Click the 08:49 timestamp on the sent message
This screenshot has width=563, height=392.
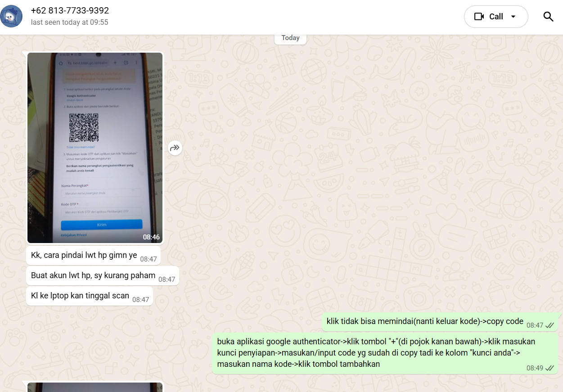click(x=535, y=368)
